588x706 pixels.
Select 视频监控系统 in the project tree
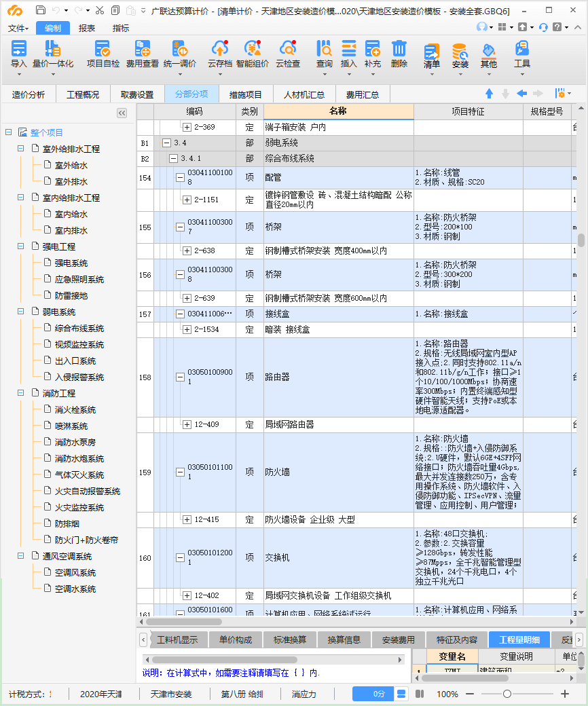coord(79,344)
